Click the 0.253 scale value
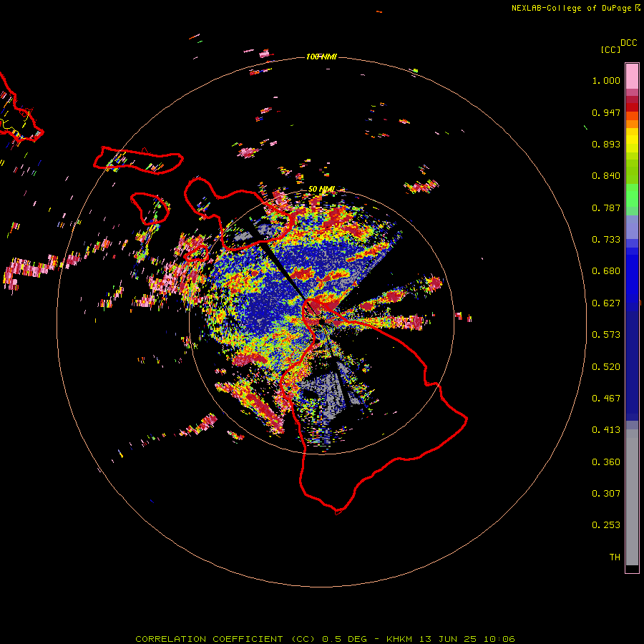This screenshot has width=644, height=644. pyautogui.click(x=606, y=525)
